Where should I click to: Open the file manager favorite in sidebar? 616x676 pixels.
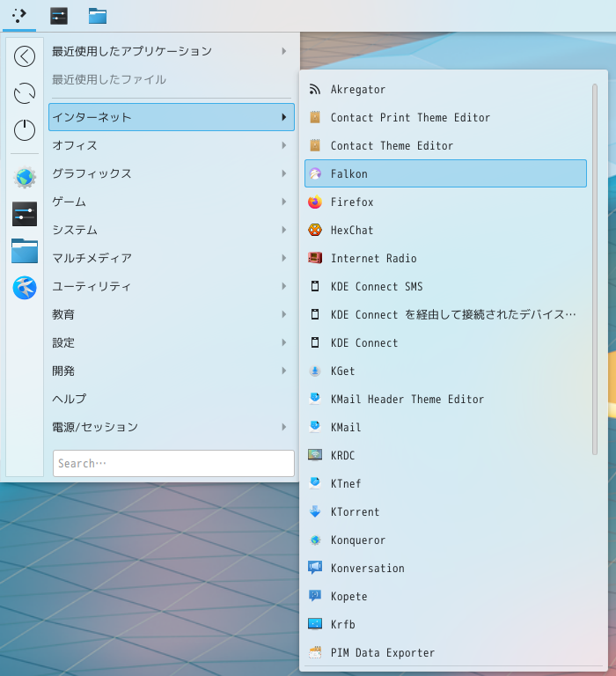click(x=25, y=251)
